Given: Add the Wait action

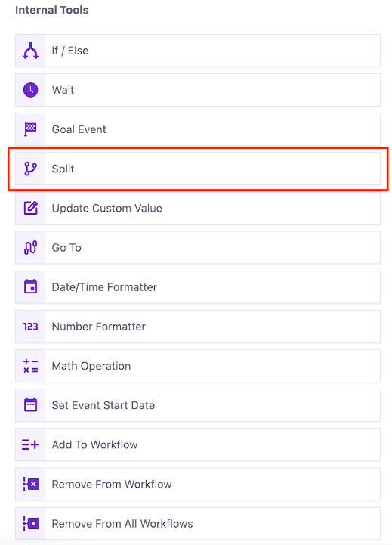Looking at the screenshot, I should pos(198,90).
